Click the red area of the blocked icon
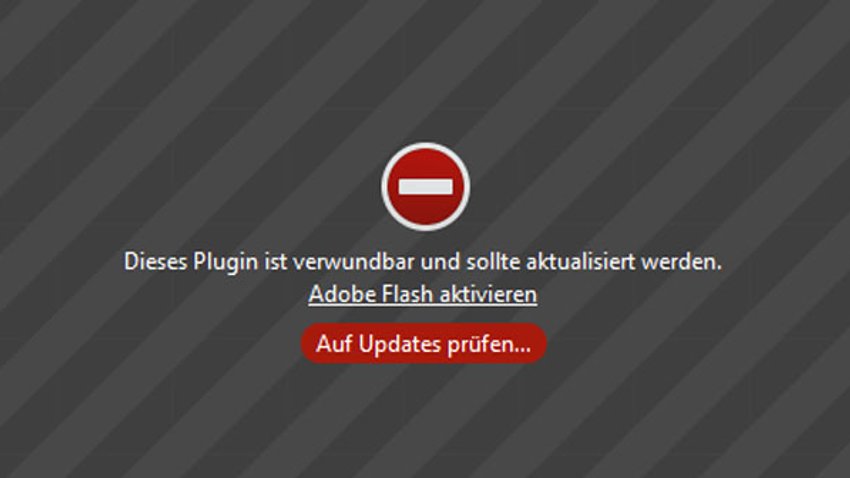The width and height of the screenshot is (850, 478). pos(426,211)
